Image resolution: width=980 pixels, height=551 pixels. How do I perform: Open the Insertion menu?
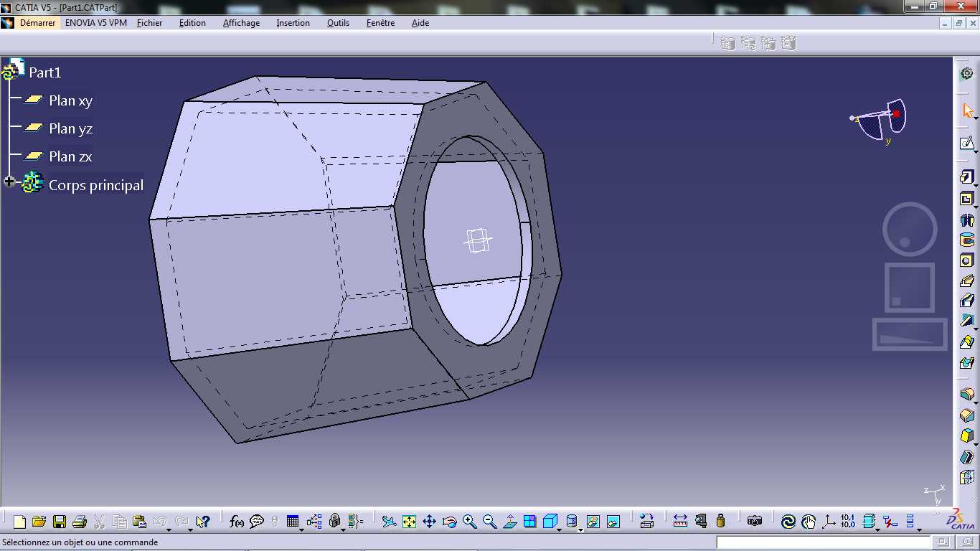pyautogui.click(x=293, y=23)
